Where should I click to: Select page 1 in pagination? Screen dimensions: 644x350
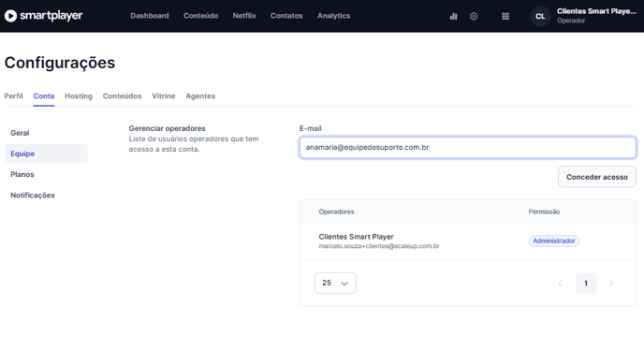[x=586, y=283]
